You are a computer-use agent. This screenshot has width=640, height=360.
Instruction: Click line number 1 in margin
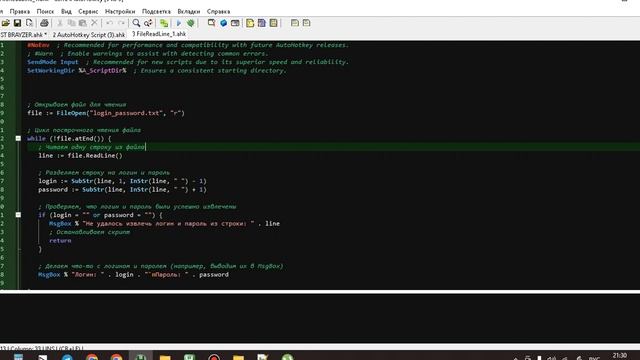click(2, 45)
